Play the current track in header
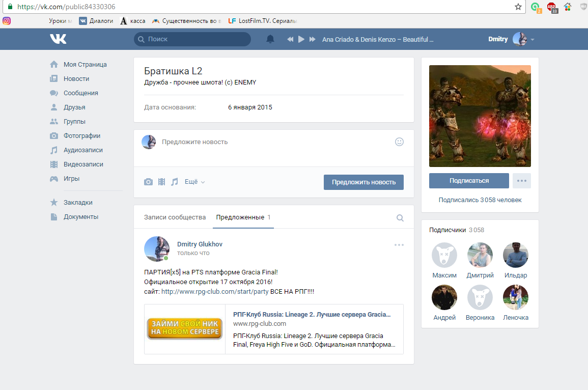 301,39
